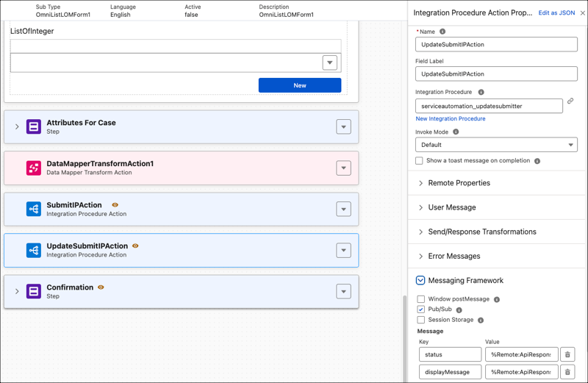Click the Language value English
Viewport: 588px width, 383px height.
click(121, 15)
